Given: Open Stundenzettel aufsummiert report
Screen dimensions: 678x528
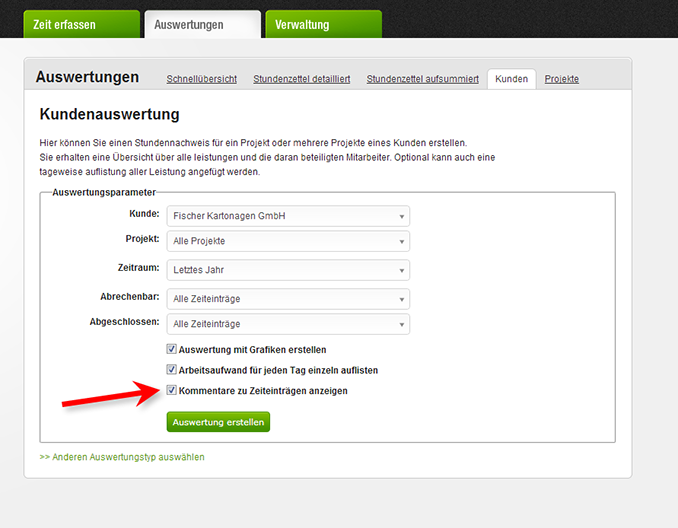Looking at the screenshot, I should pyautogui.click(x=422, y=79).
